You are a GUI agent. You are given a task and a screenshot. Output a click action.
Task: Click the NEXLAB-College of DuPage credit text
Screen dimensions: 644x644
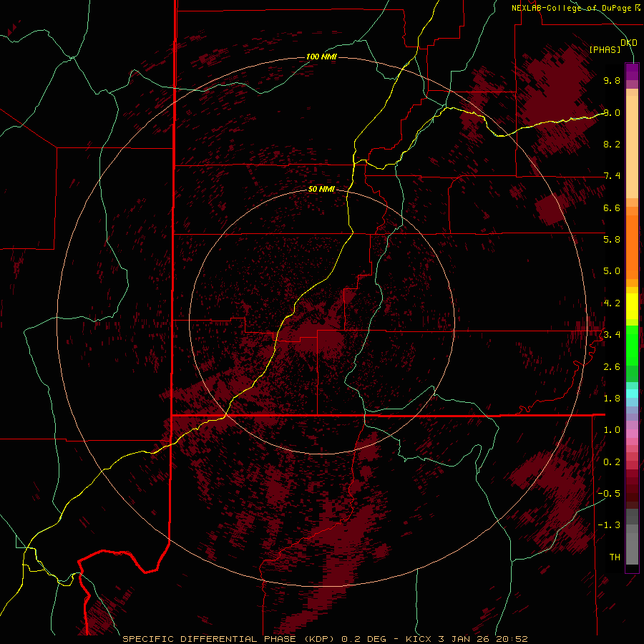572,8
